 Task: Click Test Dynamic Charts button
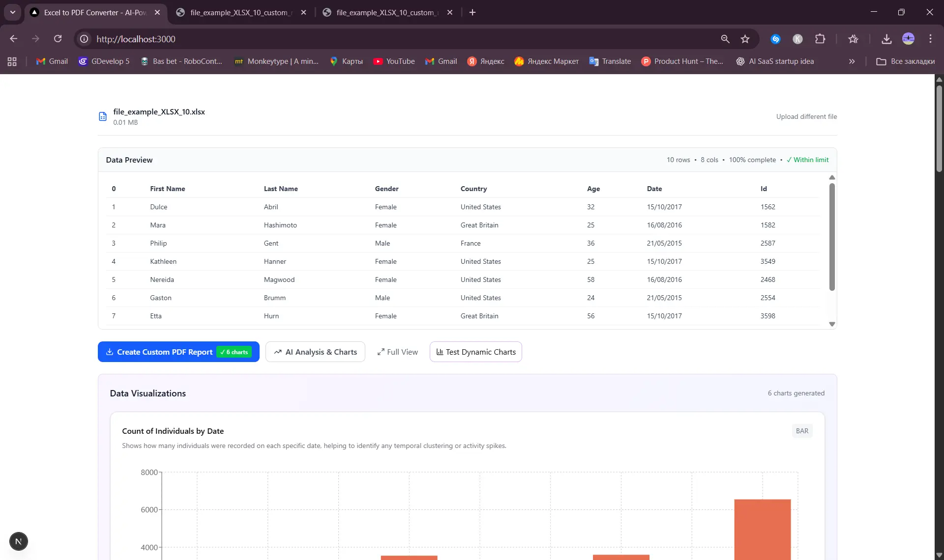coord(476,352)
